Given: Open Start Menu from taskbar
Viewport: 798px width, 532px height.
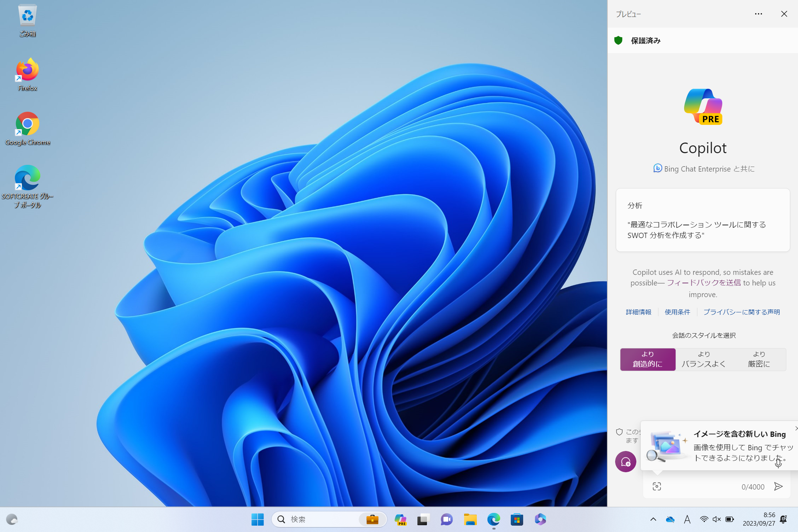Looking at the screenshot, I should click(258, 520).
